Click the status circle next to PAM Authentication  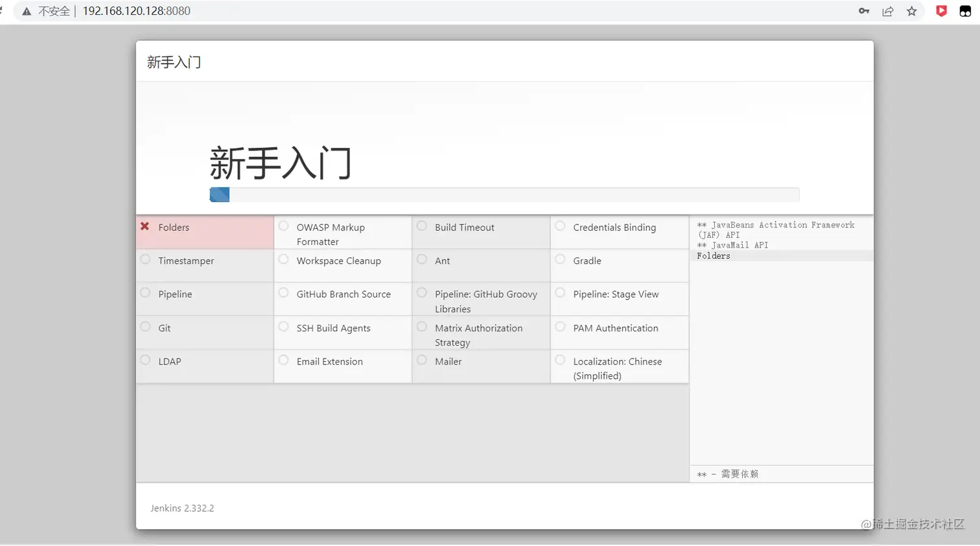click(560, 327)
